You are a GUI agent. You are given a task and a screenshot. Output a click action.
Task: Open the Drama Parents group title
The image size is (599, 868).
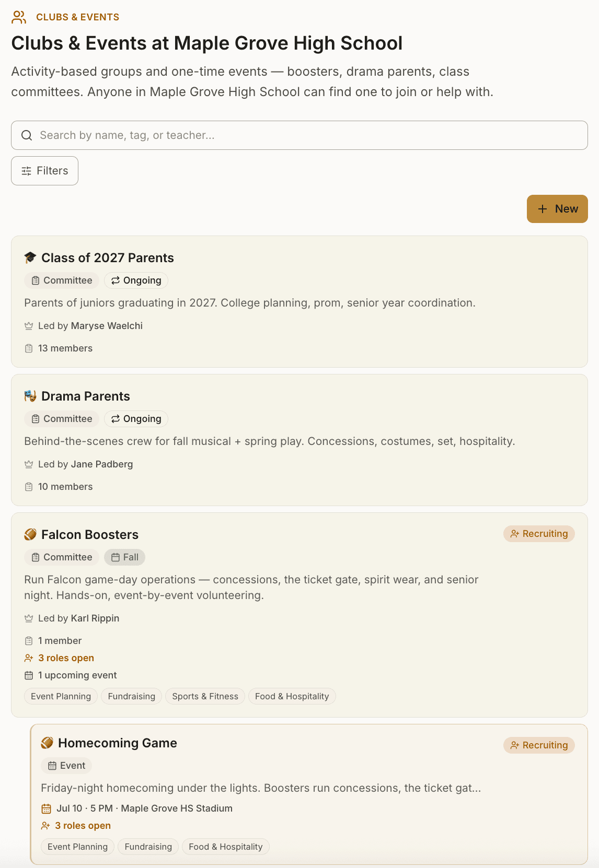86,396
